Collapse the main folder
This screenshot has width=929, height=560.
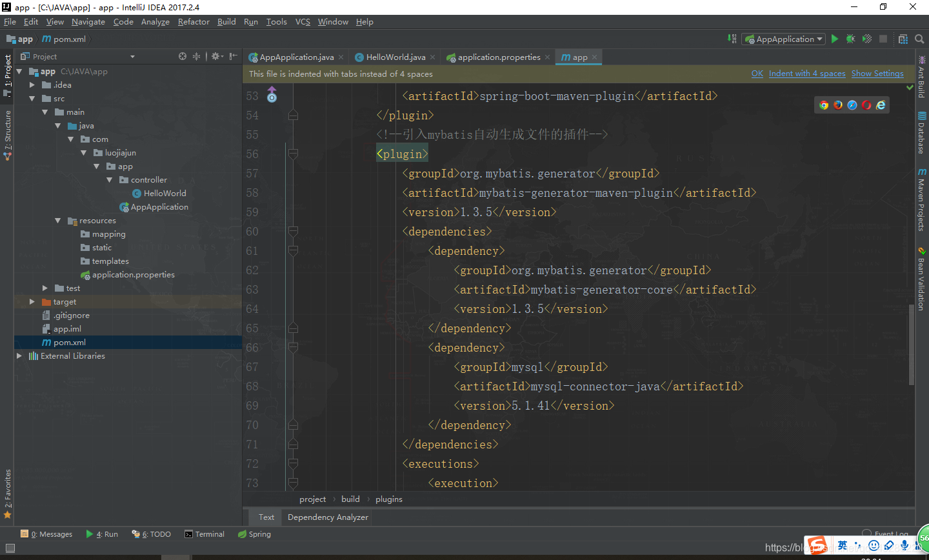[45, 112]
